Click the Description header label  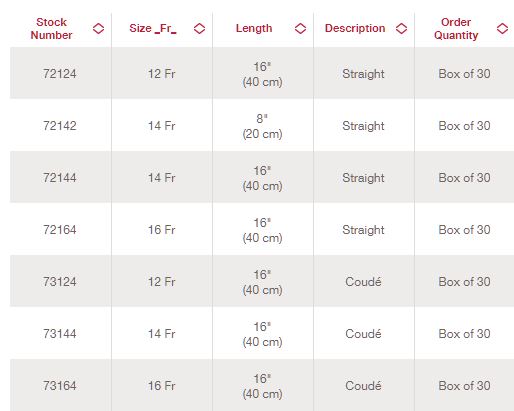pos(355,28)
